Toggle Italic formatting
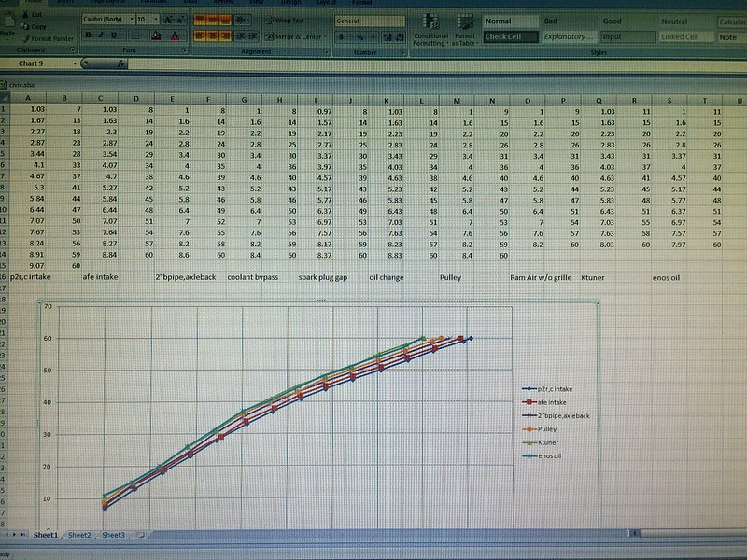The height and width of the screenshot is (560, 747). point(100,35)
